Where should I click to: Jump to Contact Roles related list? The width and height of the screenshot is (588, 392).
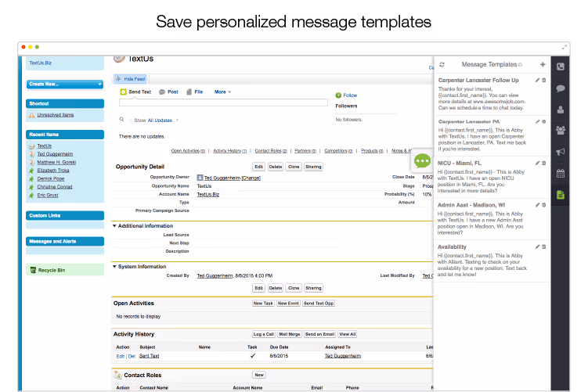point(271,151)
